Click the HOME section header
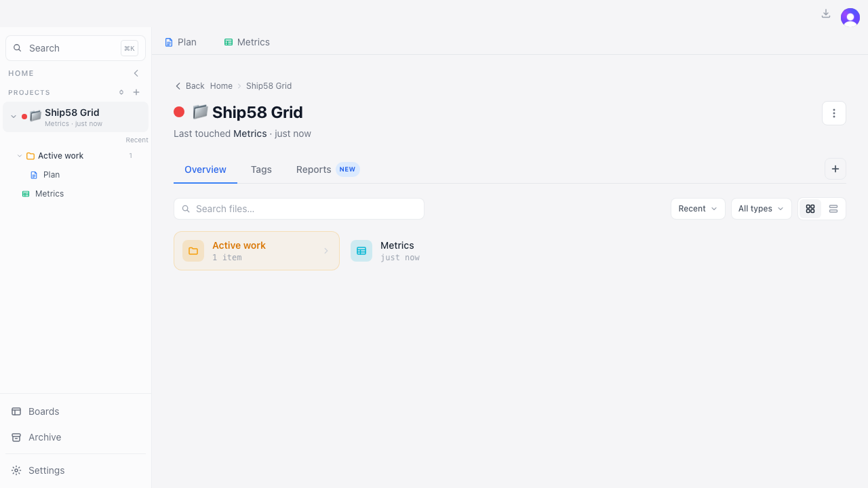Image resolution: width=868 pixels, height=488 pixels. 21,73
